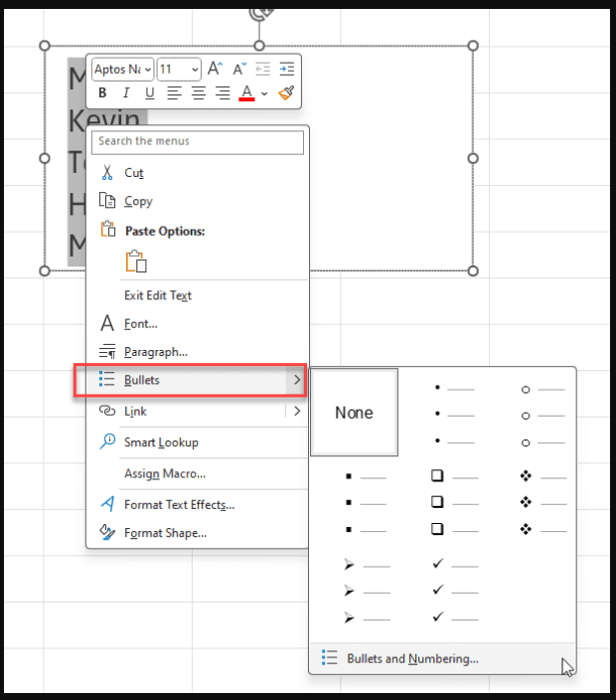Viewport: 616px width, 700px height.
Task: Open font color dropdown arrow
Action: click(264, 93)
